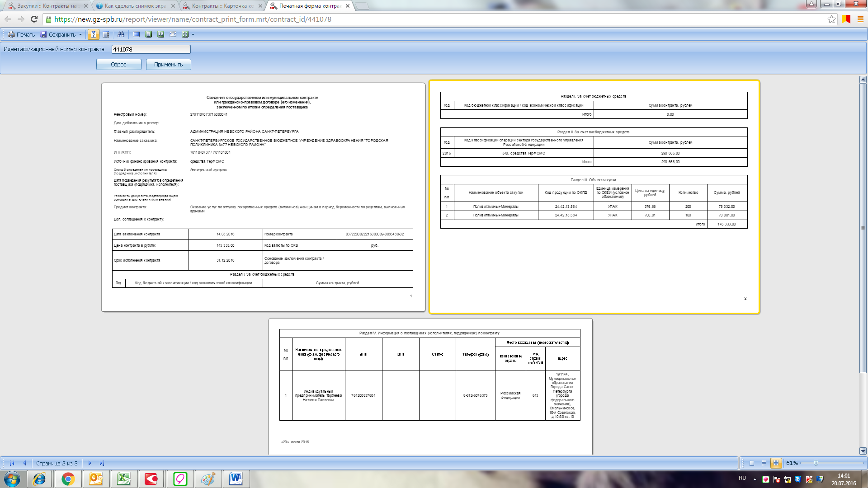Toggle the bookmarks panel toolbar button

point(105,34)
